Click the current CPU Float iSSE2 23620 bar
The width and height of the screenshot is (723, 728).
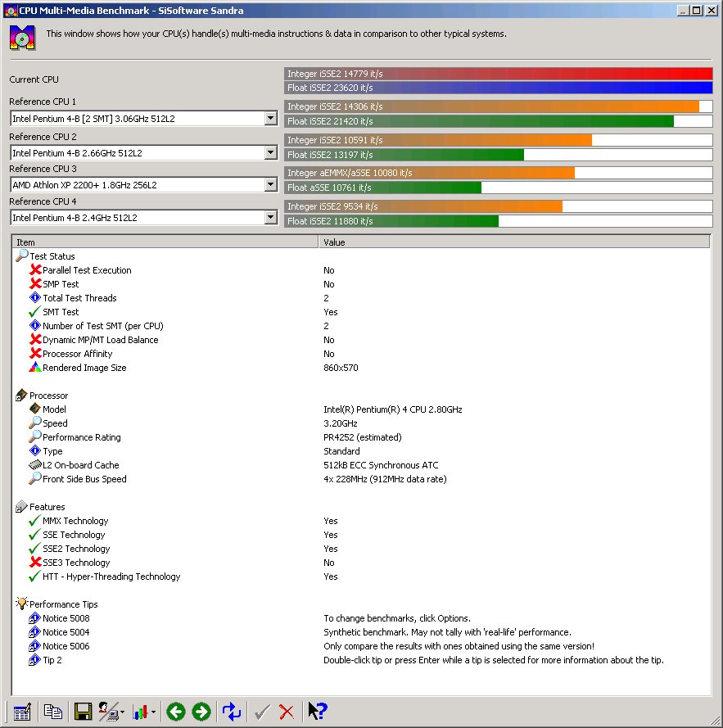point(499,88)
